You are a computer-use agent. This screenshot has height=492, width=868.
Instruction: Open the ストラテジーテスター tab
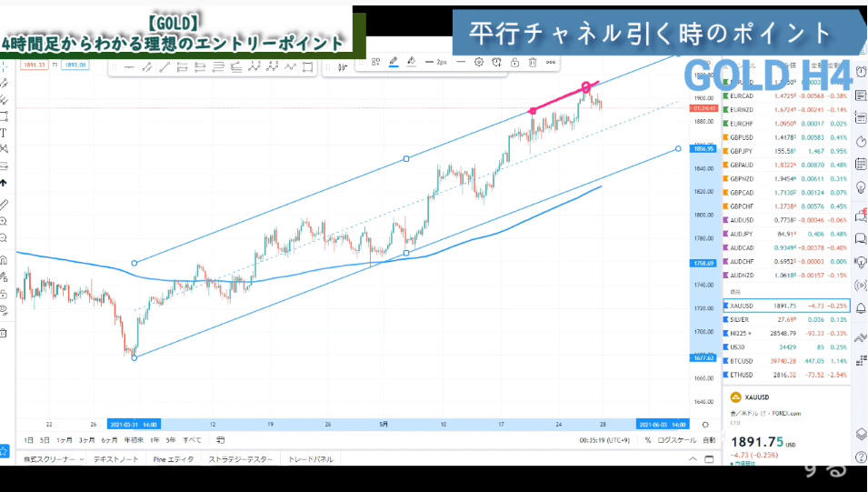(240, 459)
